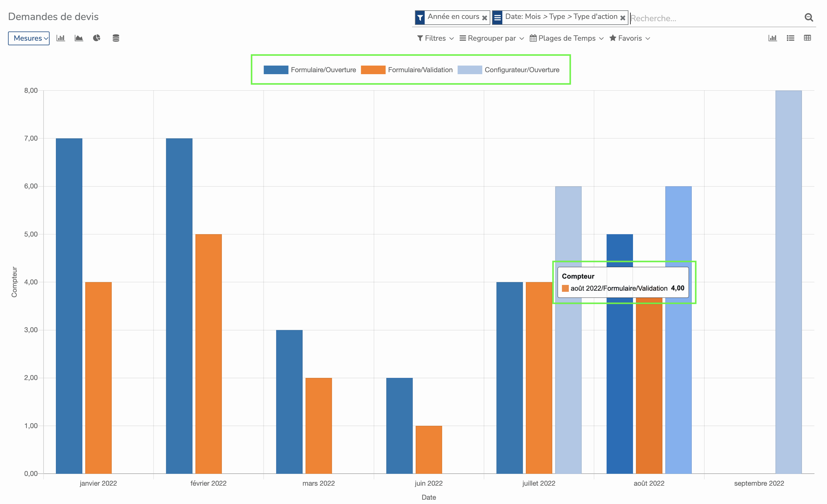The width and height of the screenshot is (827, 504).
Task: Open the Regrouper par menu
Action: pos(491,38)
